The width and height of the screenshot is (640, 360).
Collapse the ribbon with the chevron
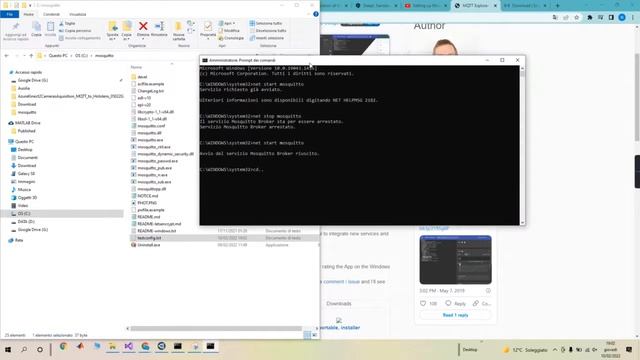(308, 14)
